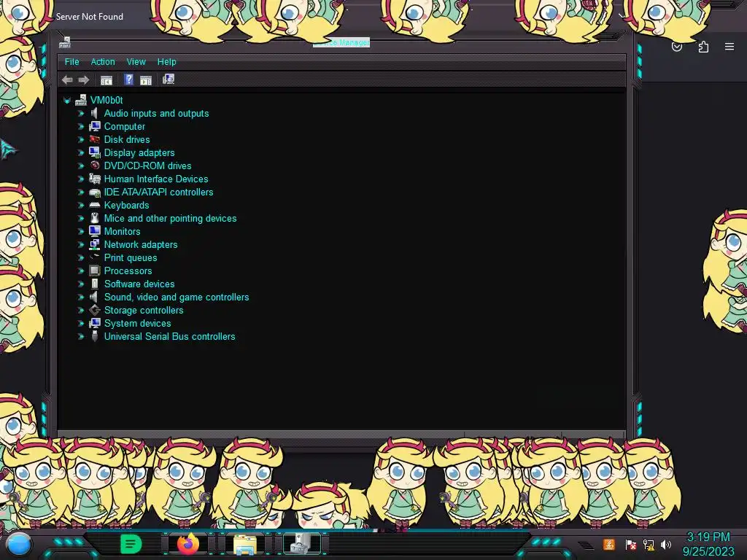This screenshot has height=560, width=747.
Task: Click the Firefox extensions puzzle icon
Action: [703, 47]
